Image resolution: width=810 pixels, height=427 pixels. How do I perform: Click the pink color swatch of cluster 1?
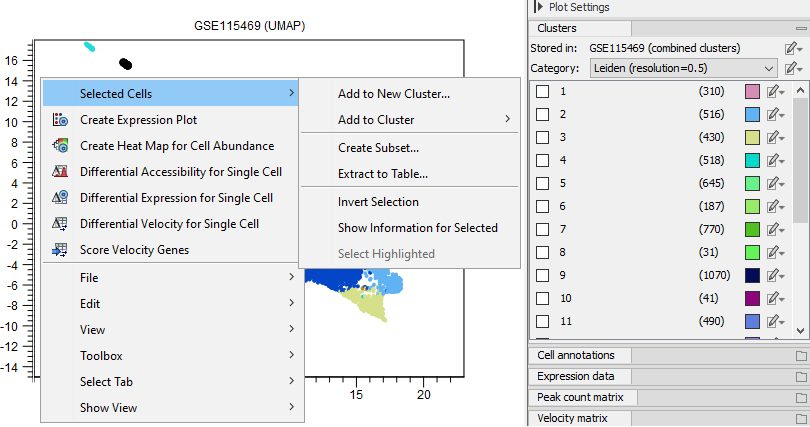tap(753, 92)
